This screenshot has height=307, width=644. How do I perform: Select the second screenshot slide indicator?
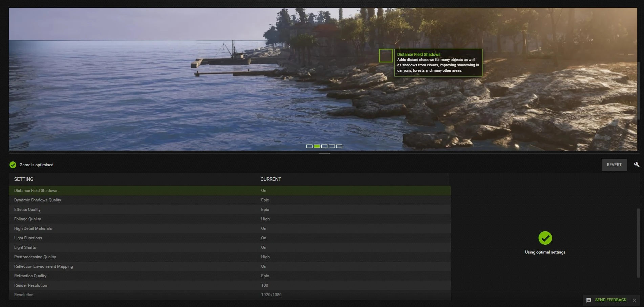click(317, 146)
